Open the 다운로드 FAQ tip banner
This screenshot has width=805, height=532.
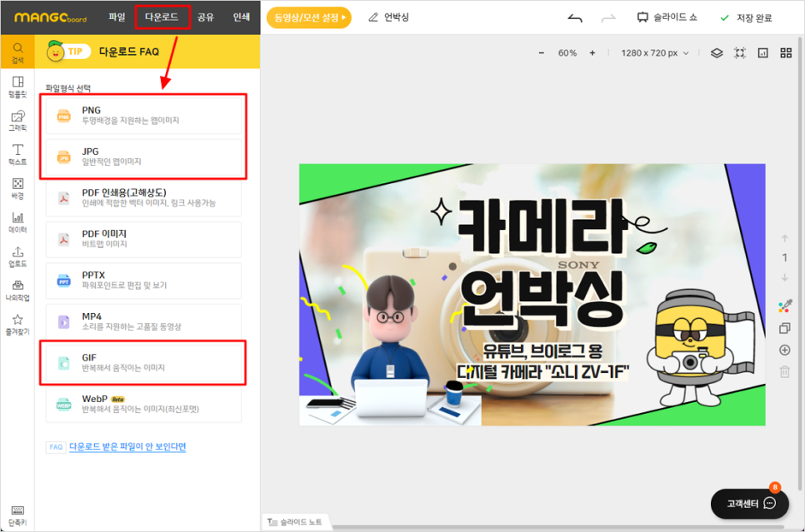click(x=147, y=52)
